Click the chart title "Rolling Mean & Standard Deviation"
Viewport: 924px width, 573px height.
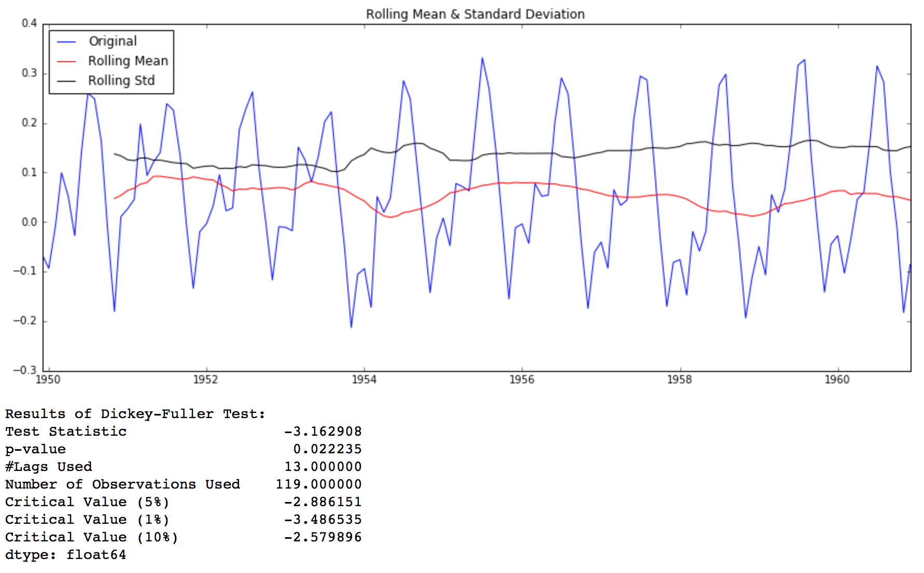click(x=475, y=14)
